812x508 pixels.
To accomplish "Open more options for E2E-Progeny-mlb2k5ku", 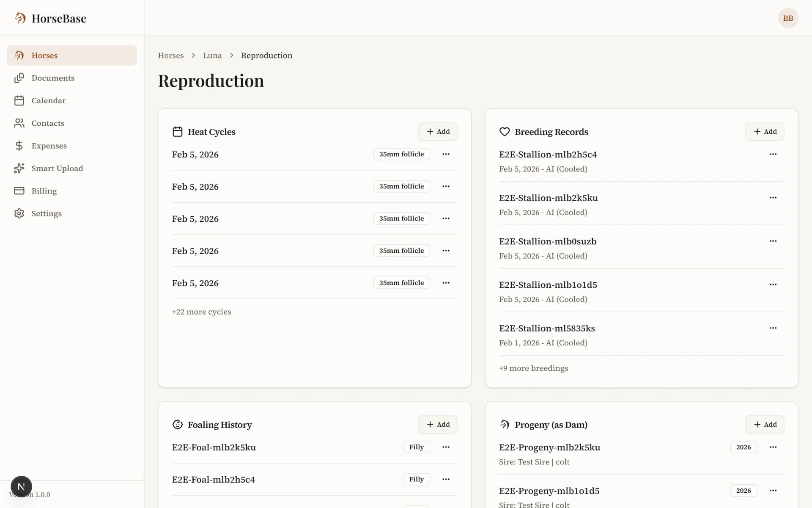I will click(773, 447).
